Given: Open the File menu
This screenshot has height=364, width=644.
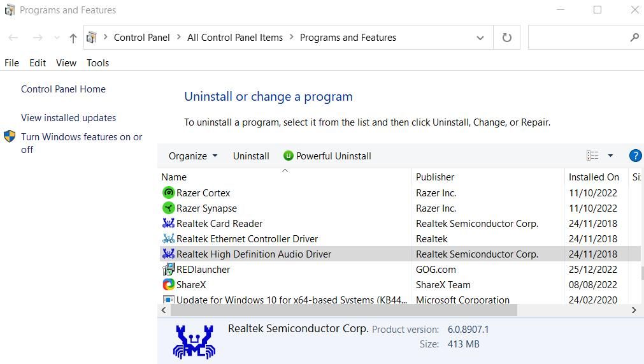Looking at the screenshot, I should [x=11, y=63].
